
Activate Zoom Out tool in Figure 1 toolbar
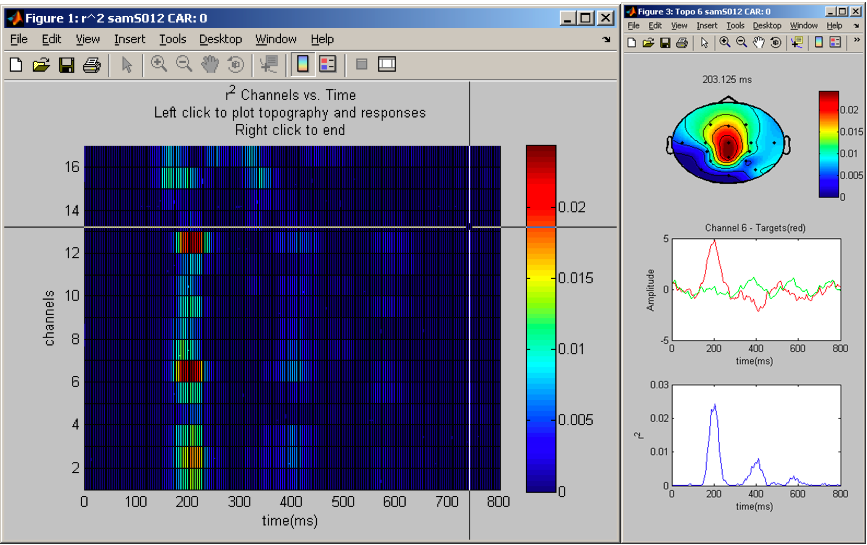pyautogui.click(x=184, y=65)
